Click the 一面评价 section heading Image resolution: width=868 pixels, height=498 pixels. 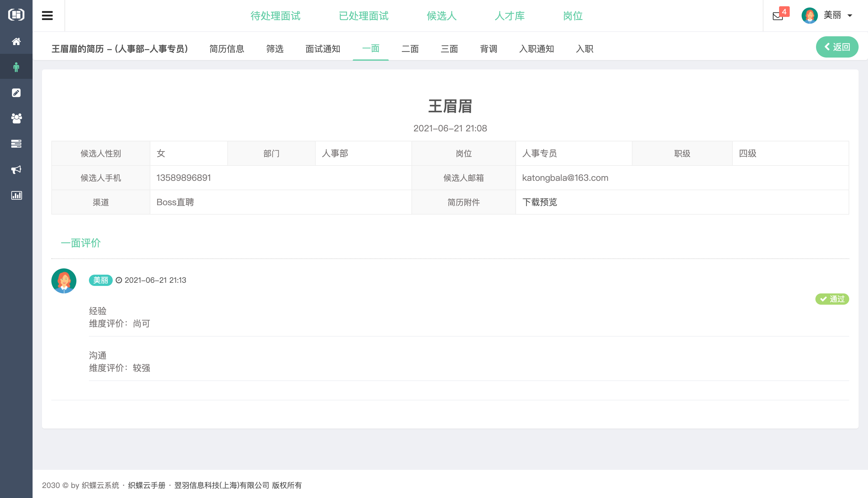(80, 243)
